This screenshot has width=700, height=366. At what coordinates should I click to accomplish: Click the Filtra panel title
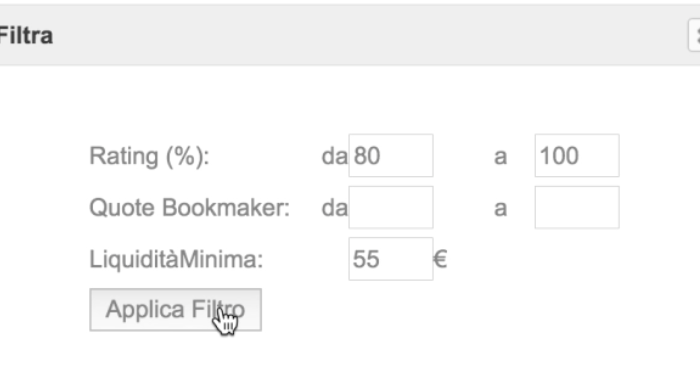(x=26, y=36)
